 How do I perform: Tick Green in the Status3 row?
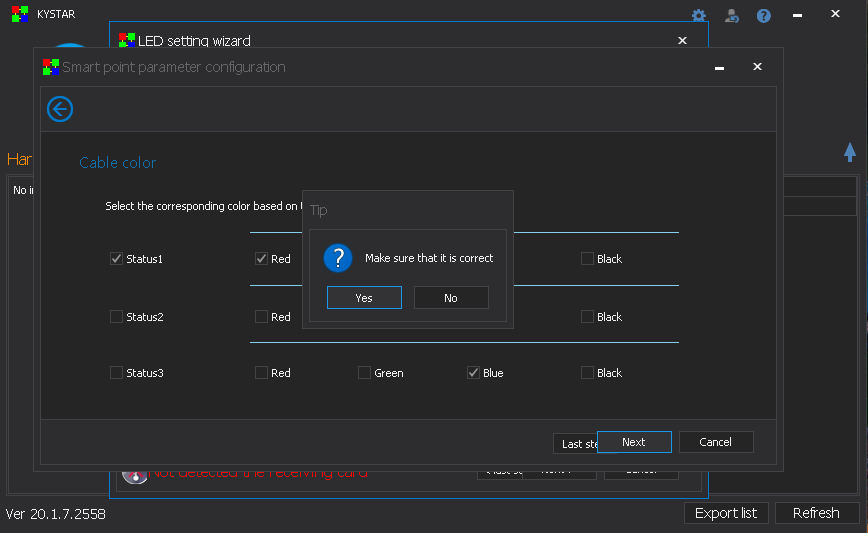(x=364, y=373)
